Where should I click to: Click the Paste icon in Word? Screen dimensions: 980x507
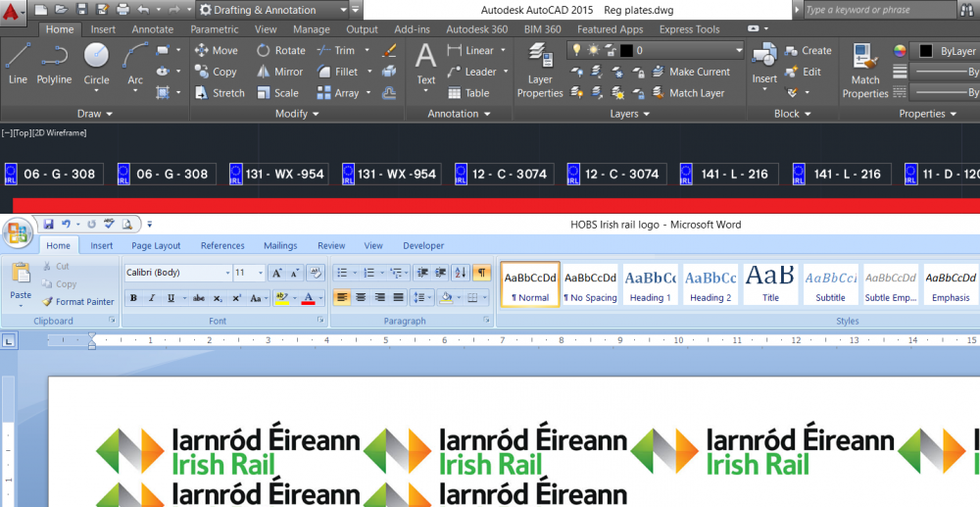coord(21,274)
